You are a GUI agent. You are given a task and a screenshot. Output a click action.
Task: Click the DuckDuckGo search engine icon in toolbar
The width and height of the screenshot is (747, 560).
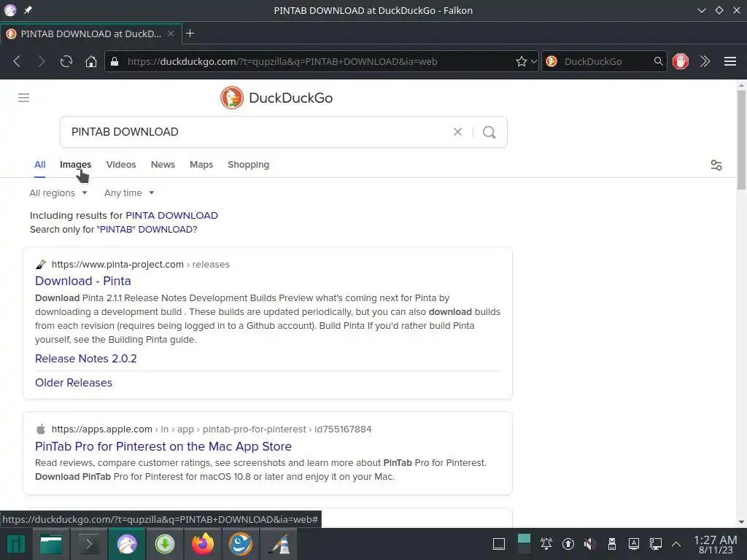pyautogui.click(x=551, y=61)
